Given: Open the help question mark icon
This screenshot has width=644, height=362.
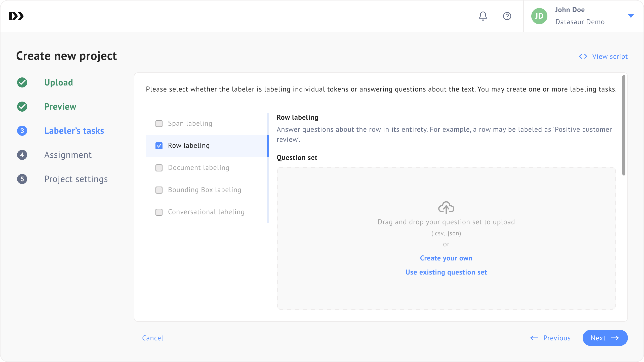Looking at the screenshot, I should click(507, 16).
